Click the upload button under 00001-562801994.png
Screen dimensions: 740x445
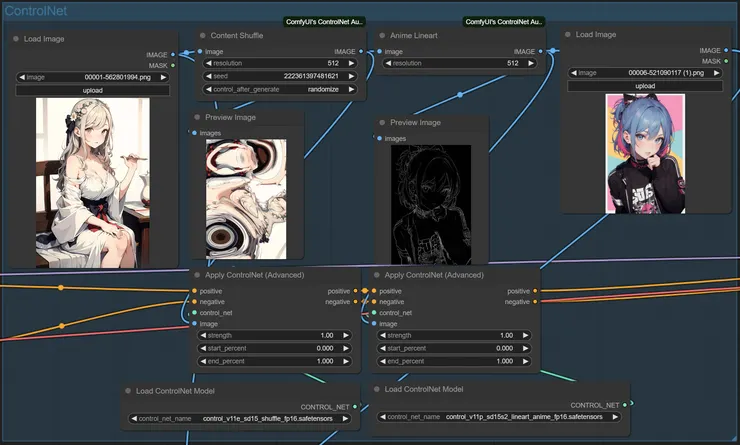point(93,90)
